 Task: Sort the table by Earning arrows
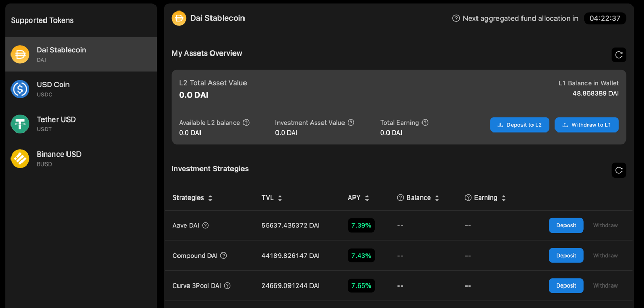[x=504, y=198]
